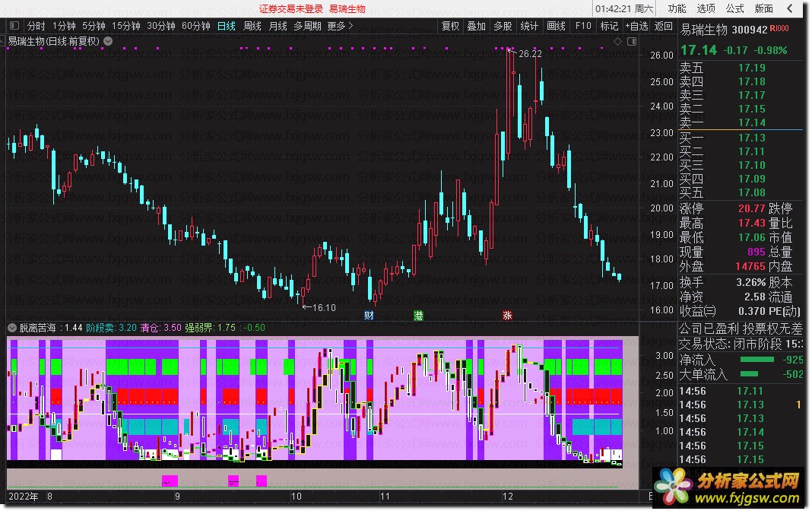
Task: Collapse the top menu with left arrow
Action: coord(790,8)
